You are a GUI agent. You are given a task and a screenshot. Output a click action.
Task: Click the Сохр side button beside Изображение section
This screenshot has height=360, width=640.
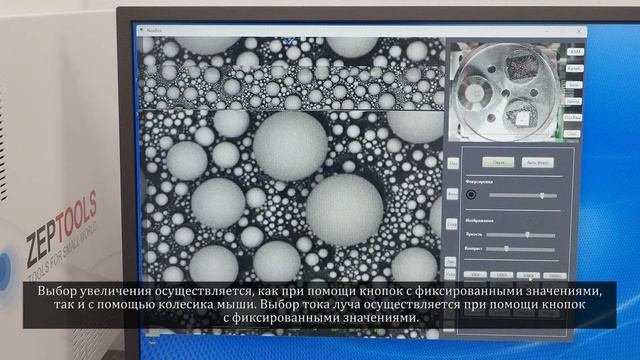[451, 224]
